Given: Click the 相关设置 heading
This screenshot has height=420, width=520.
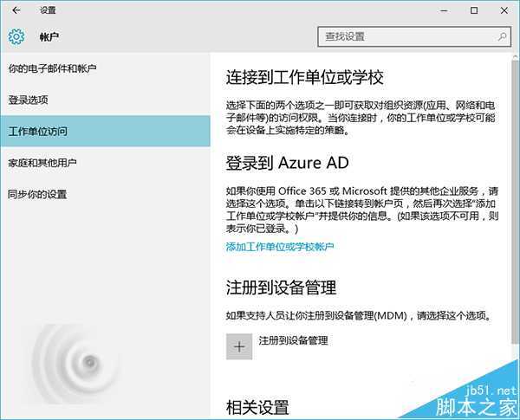Looking at the screenshot, I should point(257,407).
